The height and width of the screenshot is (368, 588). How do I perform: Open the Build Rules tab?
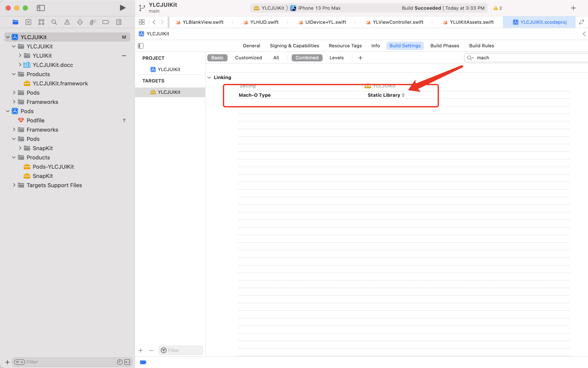481,46
